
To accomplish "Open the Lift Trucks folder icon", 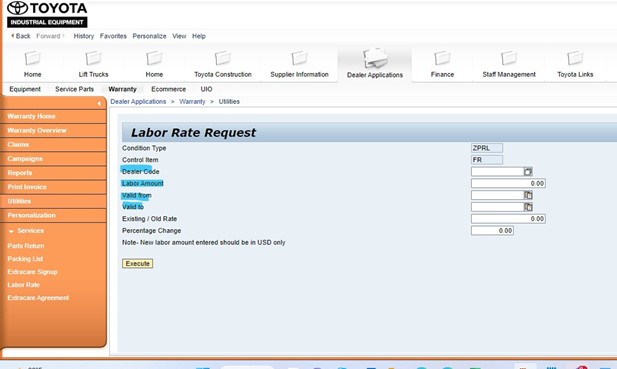I will point(93,58).
